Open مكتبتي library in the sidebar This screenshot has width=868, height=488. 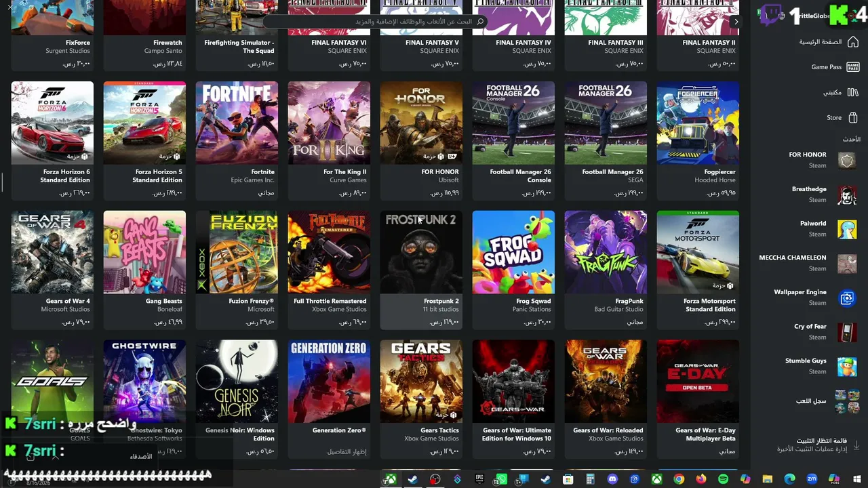(x=841, y=92)
